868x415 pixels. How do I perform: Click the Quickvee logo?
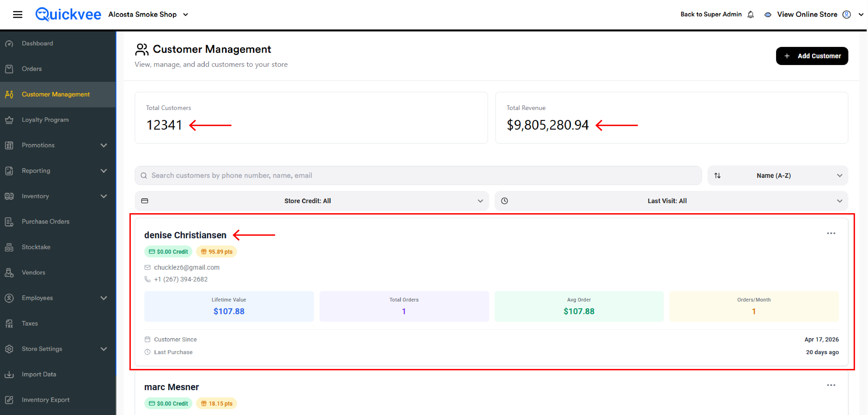pyautogui.click(x=68, y=14)
